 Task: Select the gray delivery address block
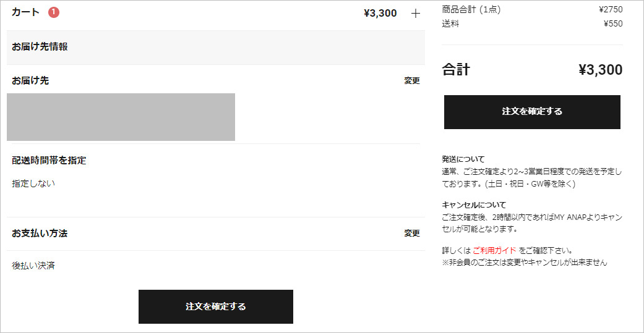(x=121, y=117)
